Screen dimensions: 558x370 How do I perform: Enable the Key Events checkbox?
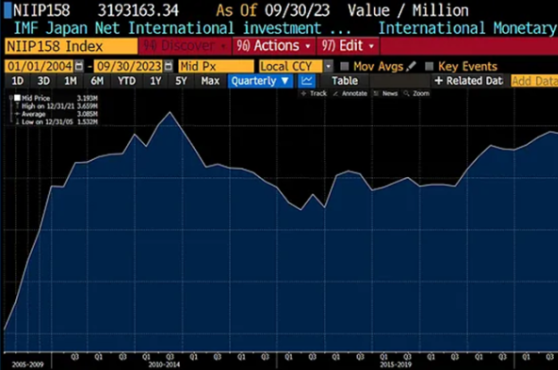(x=430, y=66)
